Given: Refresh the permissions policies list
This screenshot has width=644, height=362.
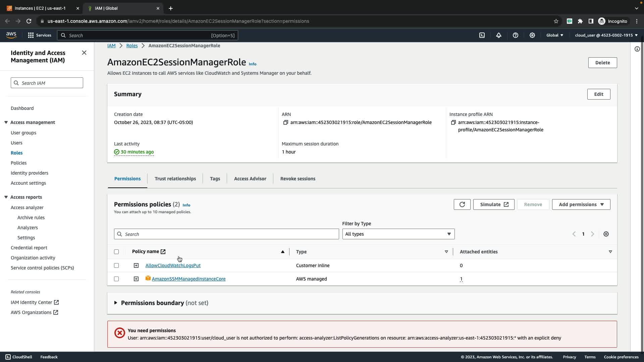Looking at the screenshot, I should pos(462,204).
